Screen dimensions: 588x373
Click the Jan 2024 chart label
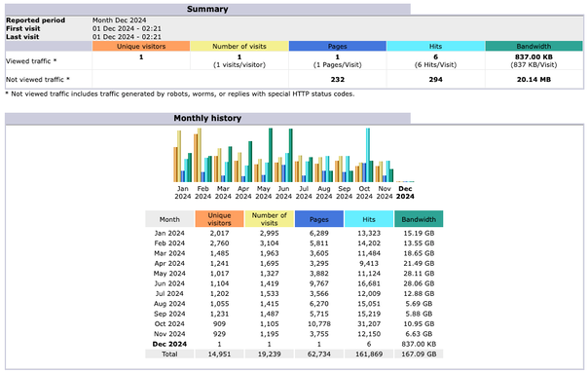183,193
